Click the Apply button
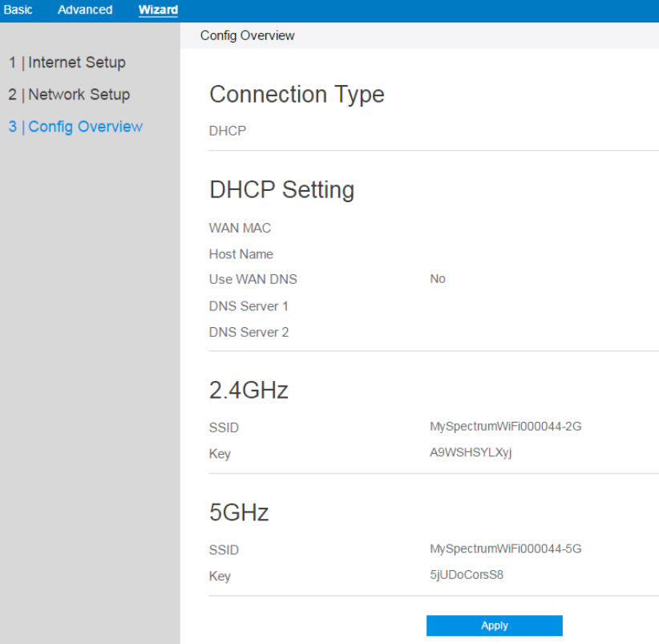This screenshot has height=644, width=659. pos(494,626)
